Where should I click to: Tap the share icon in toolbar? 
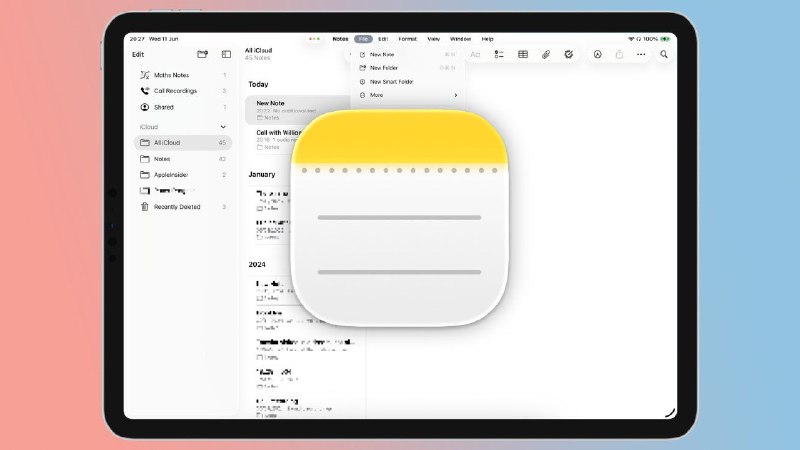[619, 54]
